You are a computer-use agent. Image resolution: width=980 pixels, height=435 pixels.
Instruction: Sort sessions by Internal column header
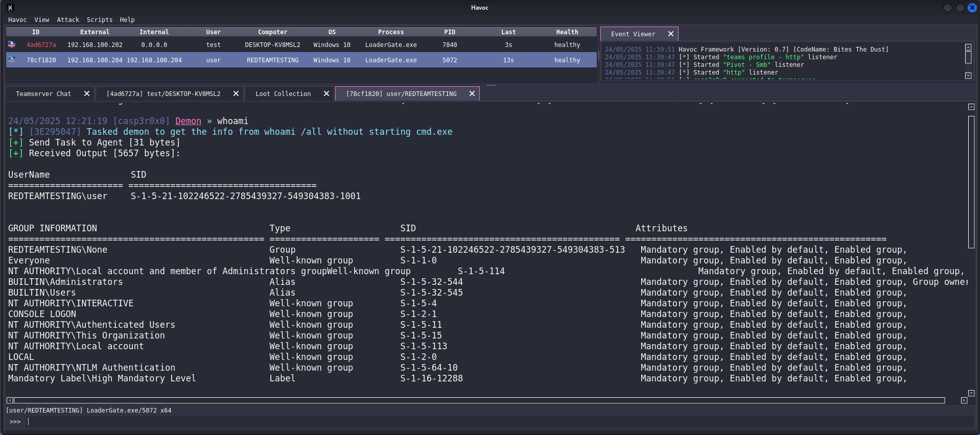pos(154,32)
